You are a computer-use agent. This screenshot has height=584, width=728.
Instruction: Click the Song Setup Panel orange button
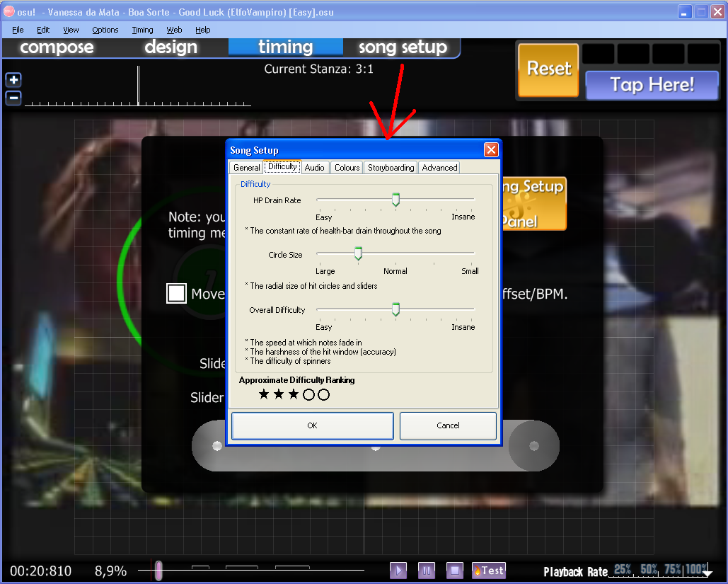point(534,203)
